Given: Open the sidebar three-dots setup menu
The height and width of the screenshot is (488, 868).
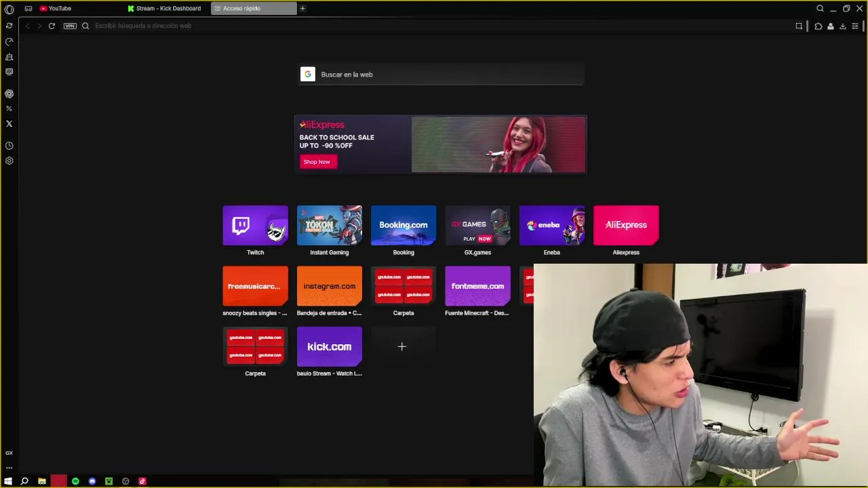Looking at the screenshot, I should [9, 468].
